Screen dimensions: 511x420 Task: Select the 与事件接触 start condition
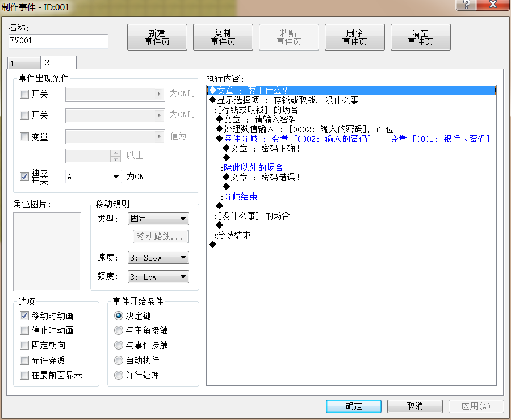pyautogui.click(x=119, y=345)
